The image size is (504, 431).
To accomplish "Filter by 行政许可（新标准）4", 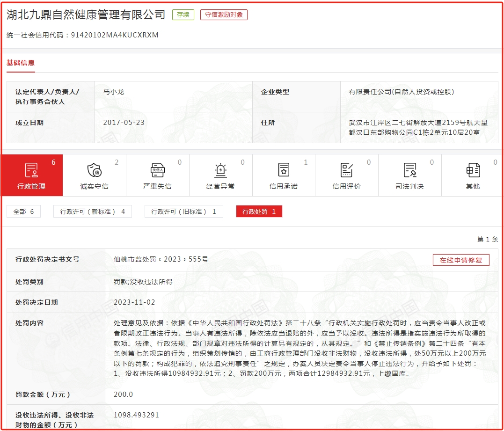I will coord(93,212).
